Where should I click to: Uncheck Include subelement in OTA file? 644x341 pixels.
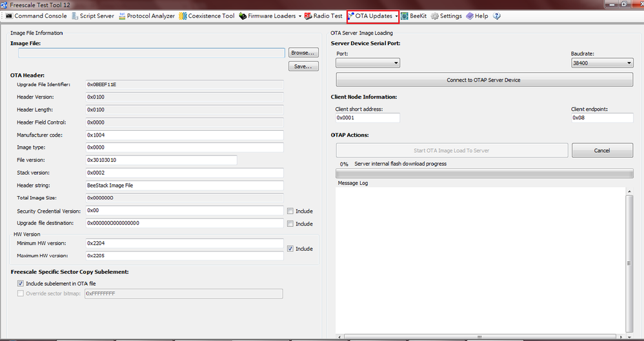[x=21, y=284]
